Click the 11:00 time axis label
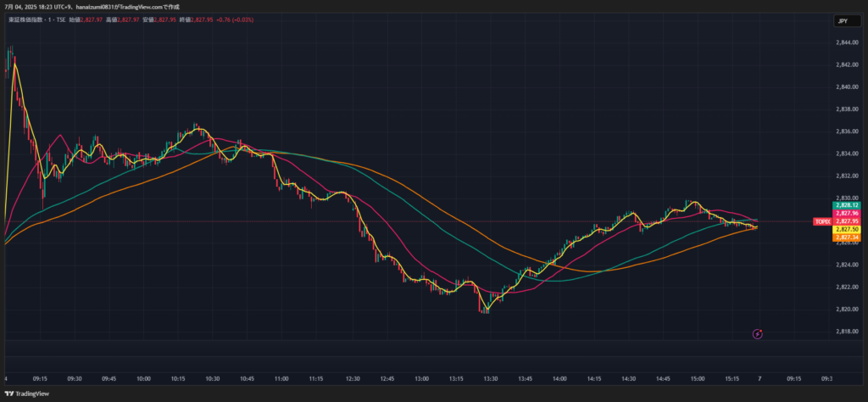The width and height of the screenshot is (868, 402). point(281,379)
